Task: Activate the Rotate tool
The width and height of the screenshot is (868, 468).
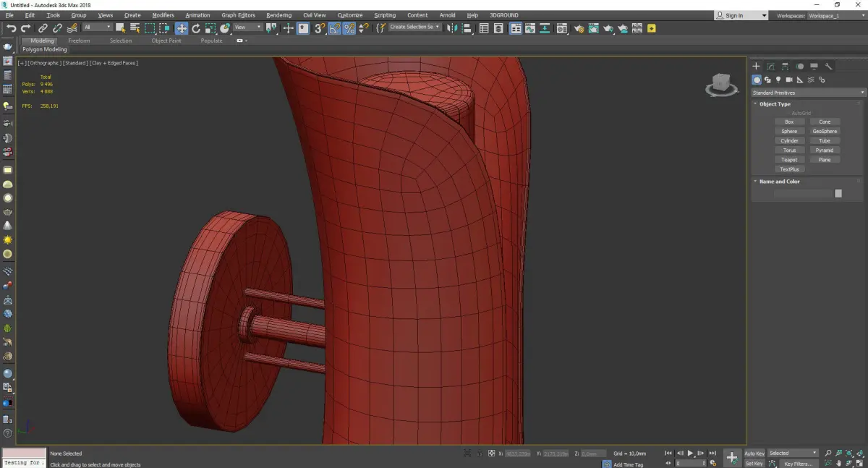Action: click(x=196, y=28)
